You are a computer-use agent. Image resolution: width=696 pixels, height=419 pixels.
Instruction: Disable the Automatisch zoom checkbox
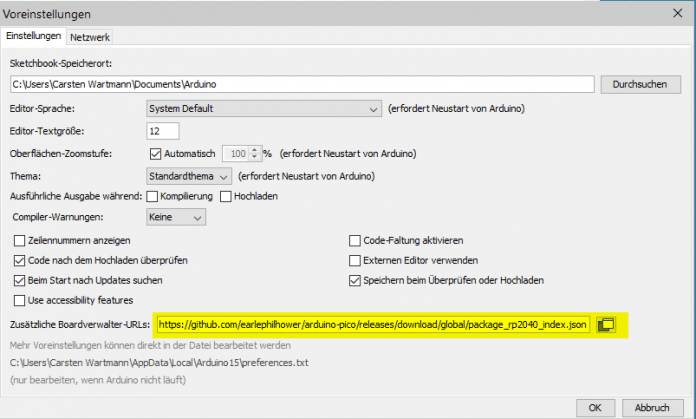pos(155,154)
